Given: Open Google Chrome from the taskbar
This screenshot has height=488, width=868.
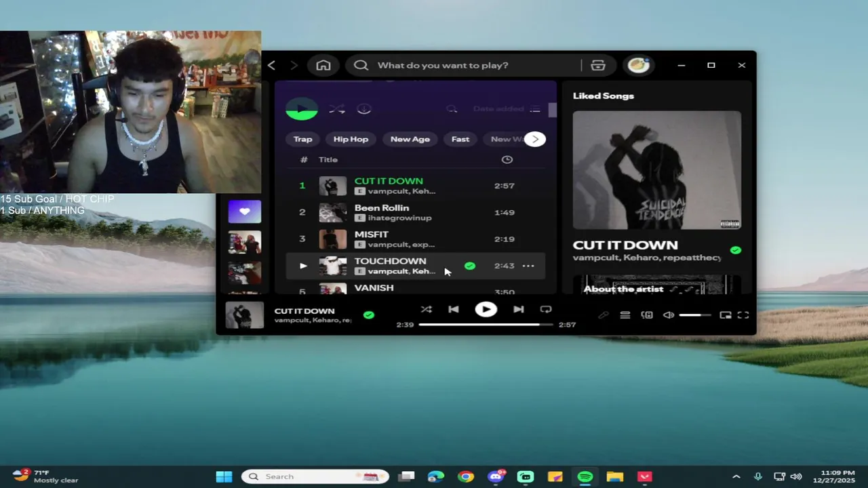Looking at the screenshot, I should coord(465,476).
